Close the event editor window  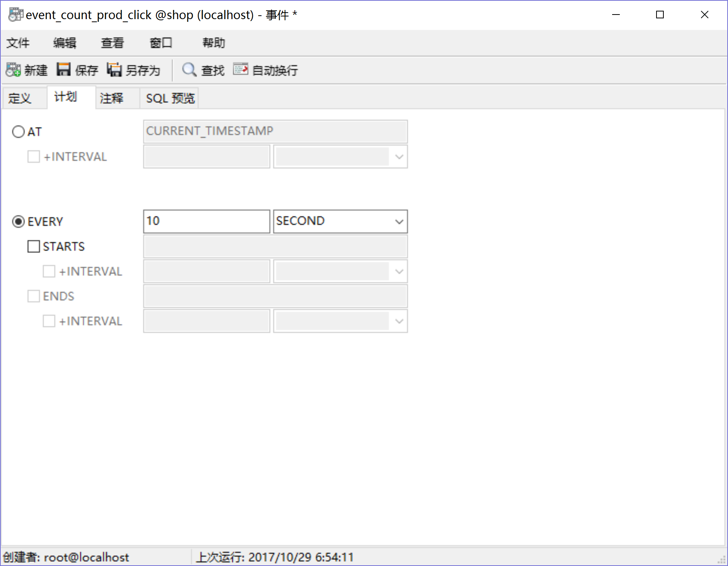[705, 15]
